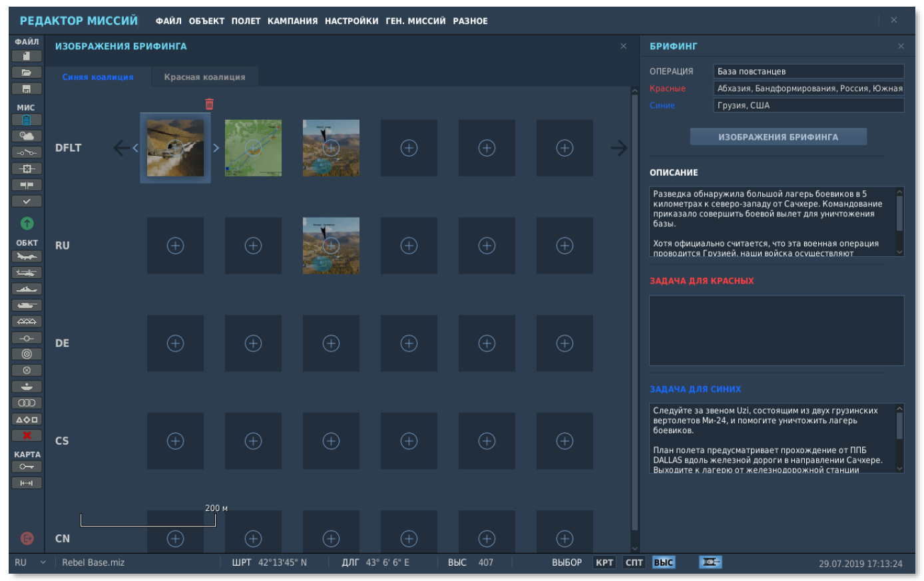
Task: Click the green fly mission arrow icon
Action: tap(27, 224)
